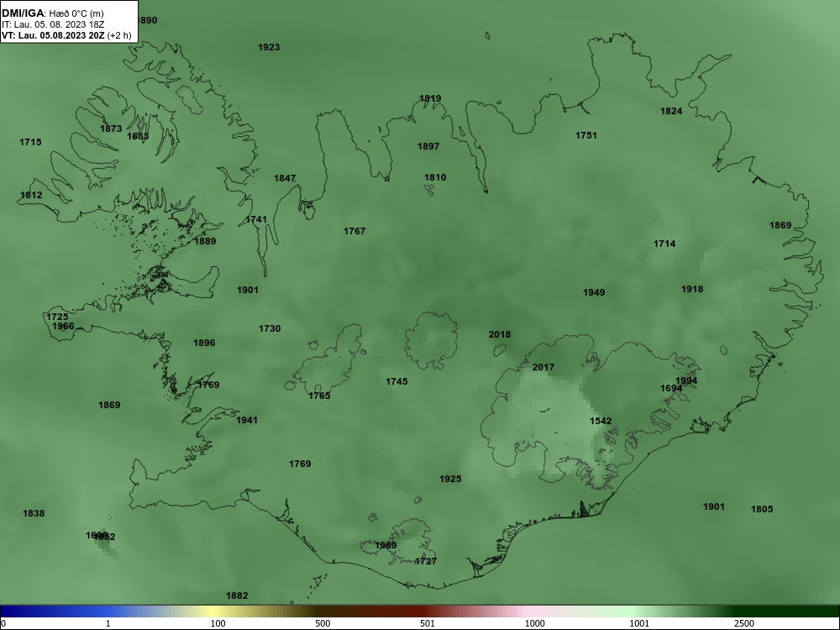840x630 pixels.
Task: Click the 501 label on color scale
Action: tap(428, 623)
